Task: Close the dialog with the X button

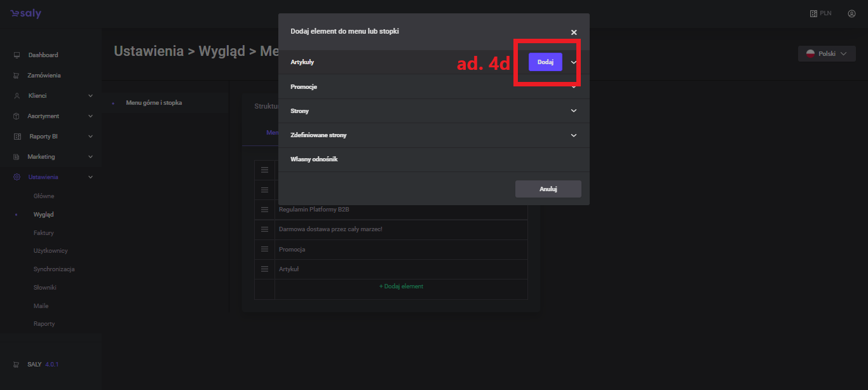Action: (573, 32)
